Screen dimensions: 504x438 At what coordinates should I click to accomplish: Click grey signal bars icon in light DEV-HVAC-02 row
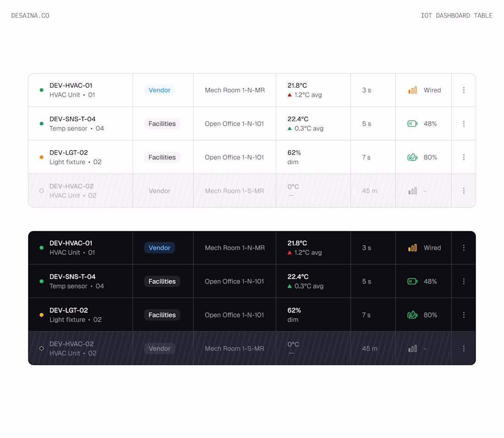tap(412, 191)
